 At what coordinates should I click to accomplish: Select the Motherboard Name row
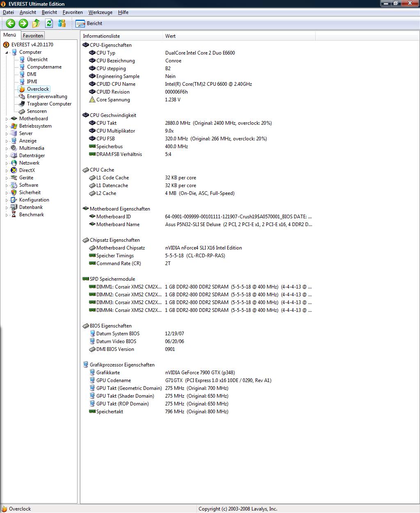[197, 224]
